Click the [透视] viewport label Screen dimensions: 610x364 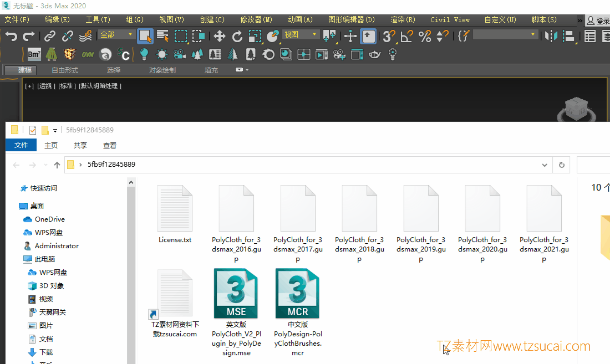coord(46,86)
